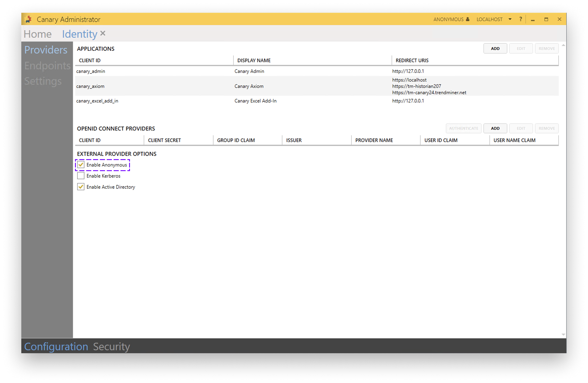Click REMOVE in the Applications section
588x383 pixels.
(546, 48)
